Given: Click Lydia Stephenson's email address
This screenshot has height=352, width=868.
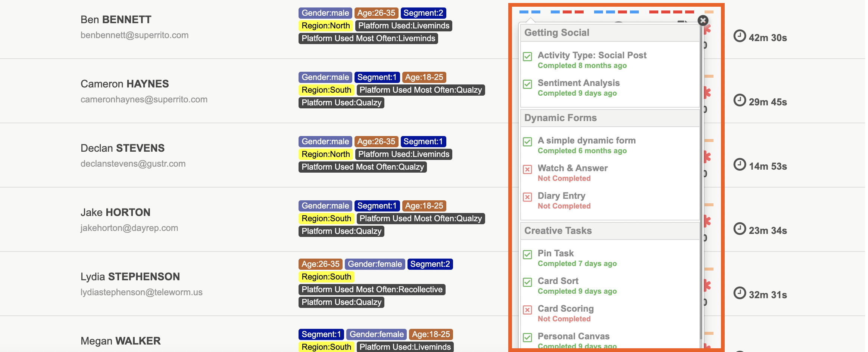Looking at the screenshot, I should tap(141, 292).
